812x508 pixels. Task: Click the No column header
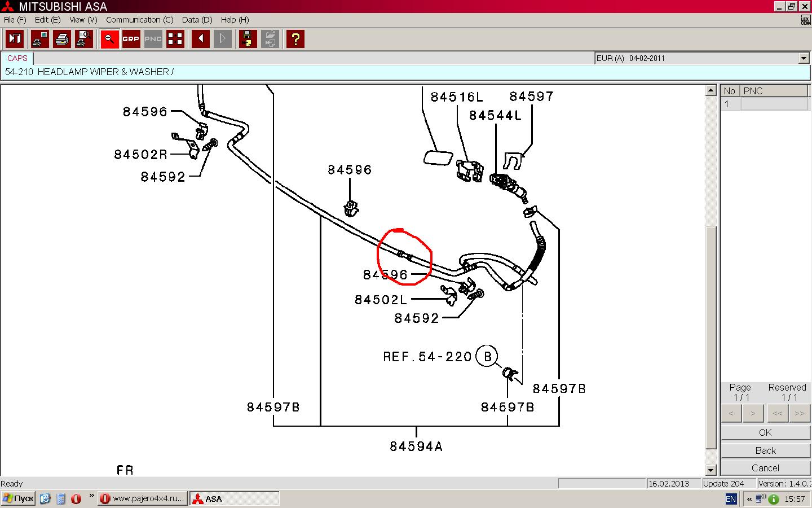click(730, 91)
